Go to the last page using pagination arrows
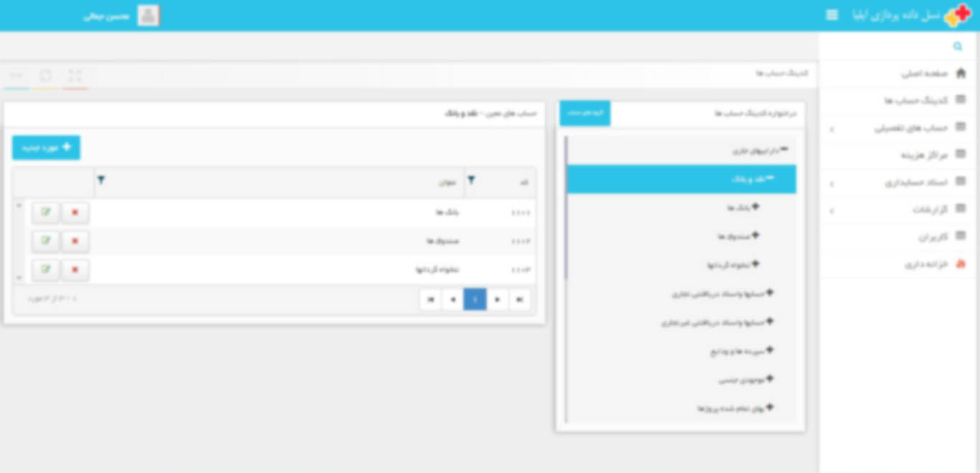Image resolution: width=980 pixels, height=473 pixels. pyautogui.click(x=430, y=300)
